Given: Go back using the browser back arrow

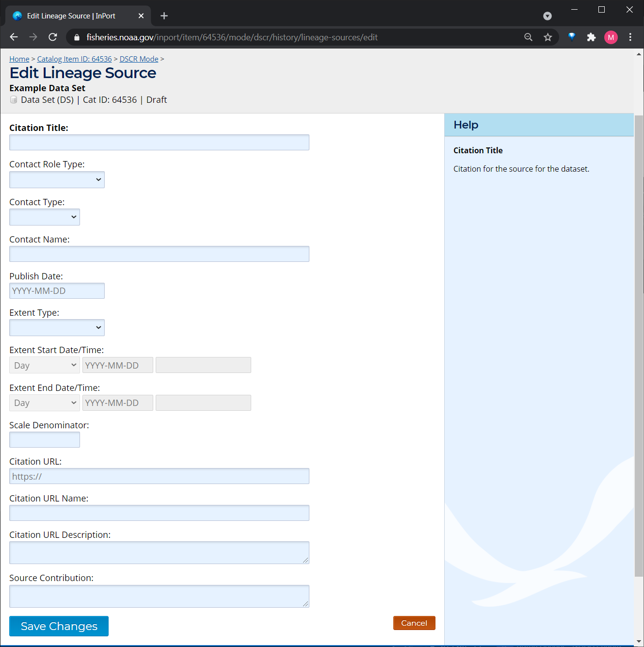Looking at the screenshot, I should click(x=14, y=37).
